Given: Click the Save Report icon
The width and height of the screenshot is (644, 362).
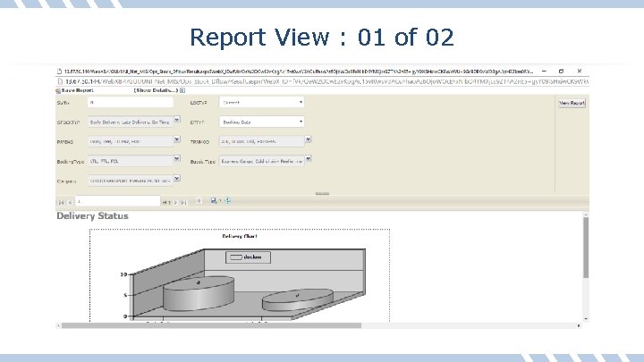Looking at the screenshot, I should (x=58, y=90).
